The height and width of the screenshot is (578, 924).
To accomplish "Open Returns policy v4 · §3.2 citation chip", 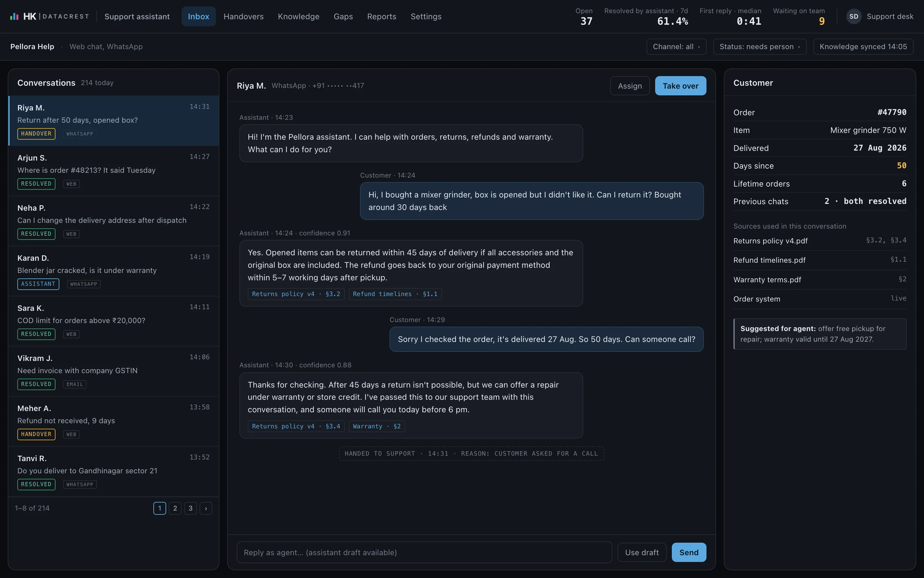I will 296,294.
